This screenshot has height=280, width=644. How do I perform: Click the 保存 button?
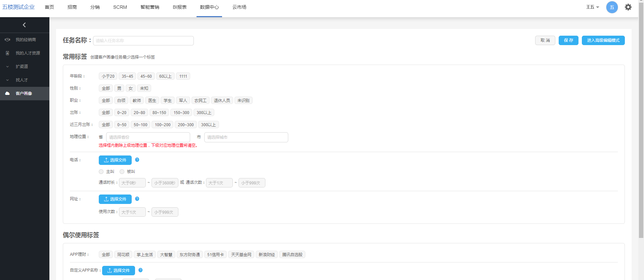coord(568,40)
